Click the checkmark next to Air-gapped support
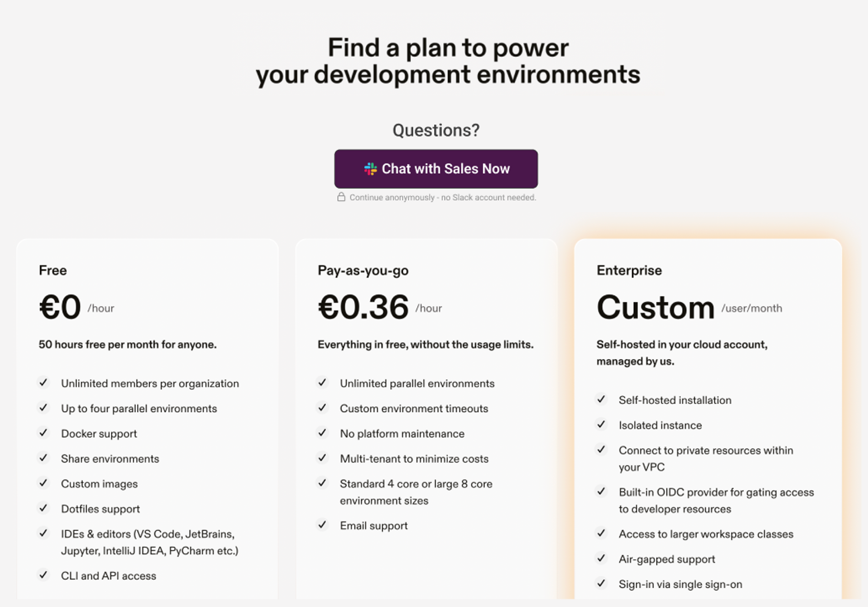868x607 pixels. (601, 558)
